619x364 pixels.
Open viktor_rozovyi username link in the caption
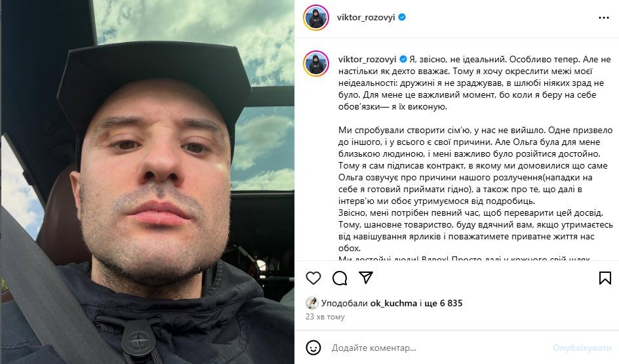pos(367,59)
